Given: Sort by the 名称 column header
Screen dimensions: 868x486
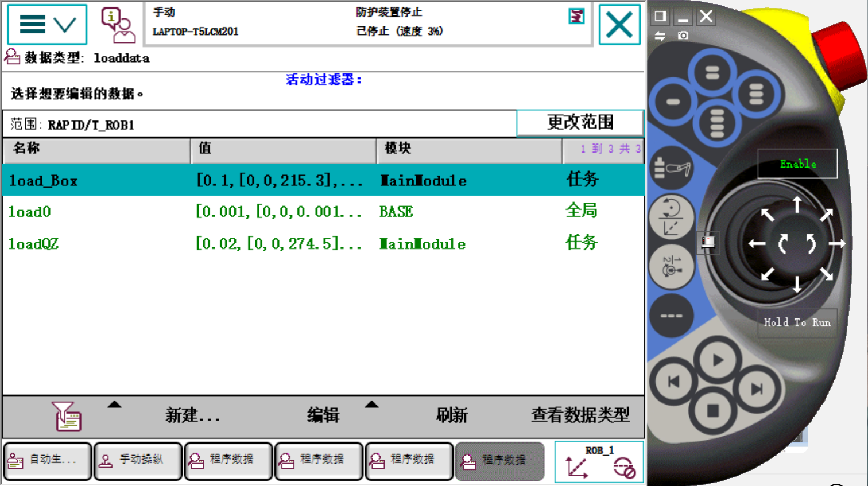Looking at the screenshot, I should coord(96,149).
